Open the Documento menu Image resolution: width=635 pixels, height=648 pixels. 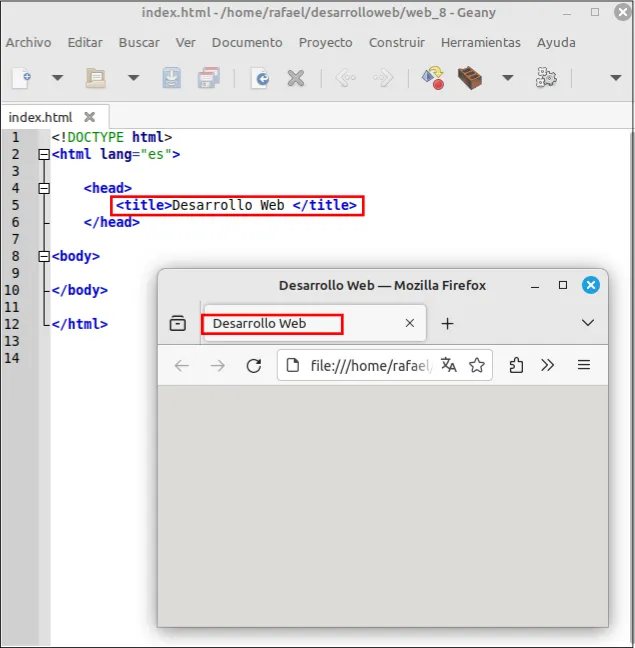(247, 43)
